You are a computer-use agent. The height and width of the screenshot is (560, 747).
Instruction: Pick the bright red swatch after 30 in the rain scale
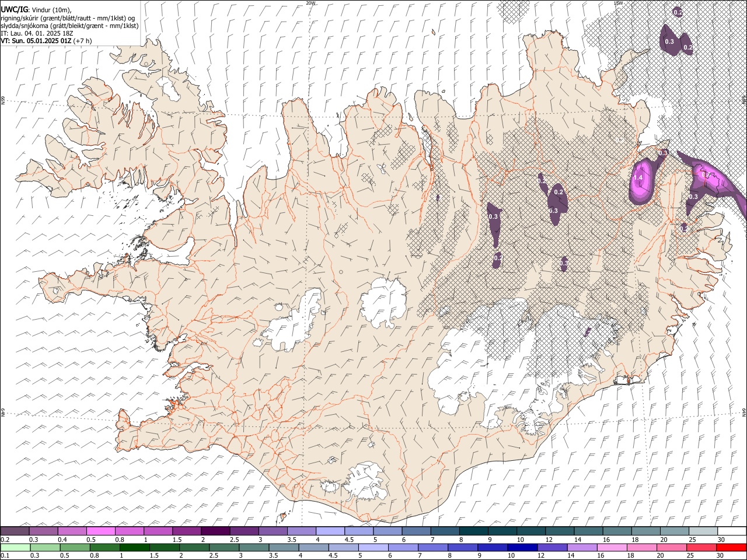pos(732,547)
